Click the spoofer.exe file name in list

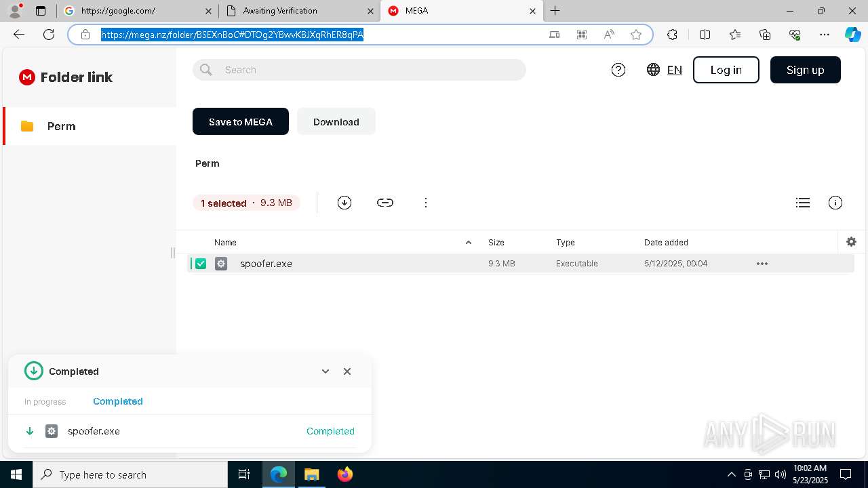point(266,264)
